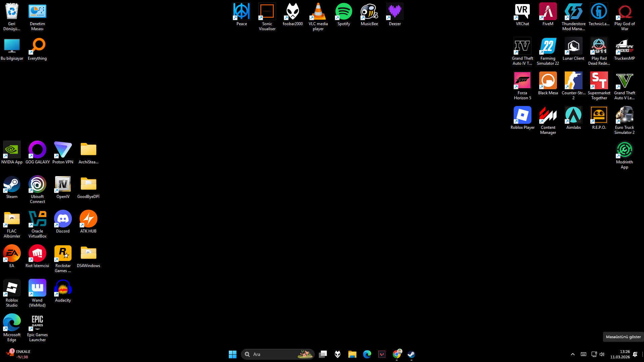Launch Riot İstemcisi desktop icon

[x=37, y=256]
